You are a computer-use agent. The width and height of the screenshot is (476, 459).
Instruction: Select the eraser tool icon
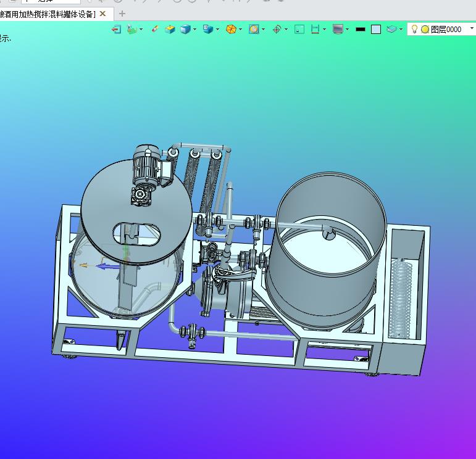click(155, 29)
